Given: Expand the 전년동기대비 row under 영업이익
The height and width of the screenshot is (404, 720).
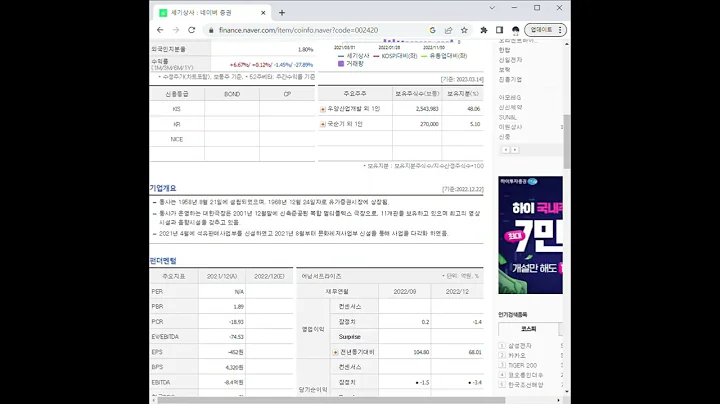Looking at the screenshot, I should point(336,353).
